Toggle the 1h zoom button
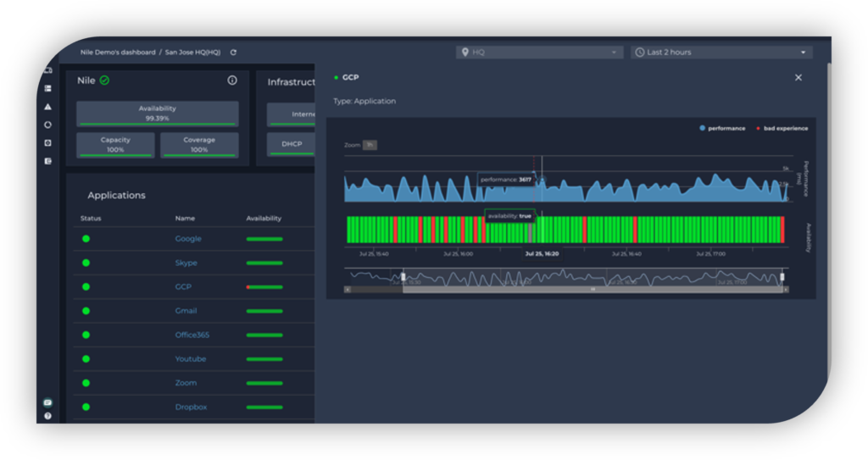 pos(370,145)
